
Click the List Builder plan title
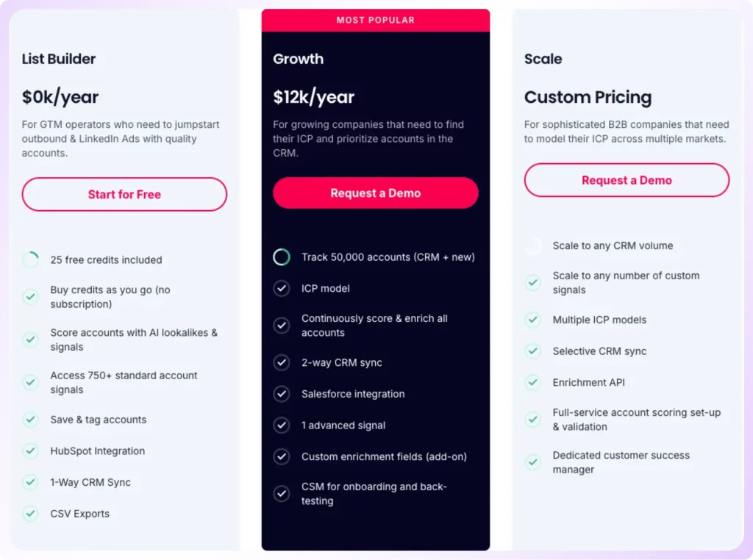[59, 59]
